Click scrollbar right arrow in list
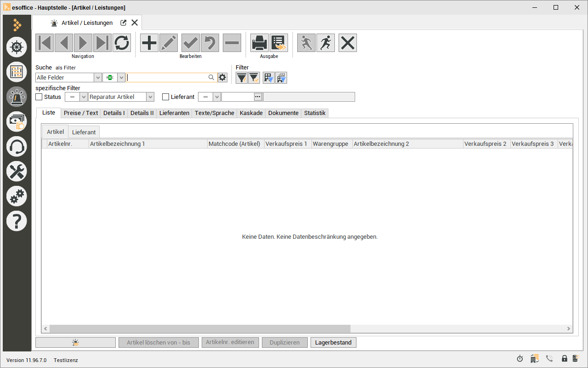588x368 pixels. tap(569, 329)
